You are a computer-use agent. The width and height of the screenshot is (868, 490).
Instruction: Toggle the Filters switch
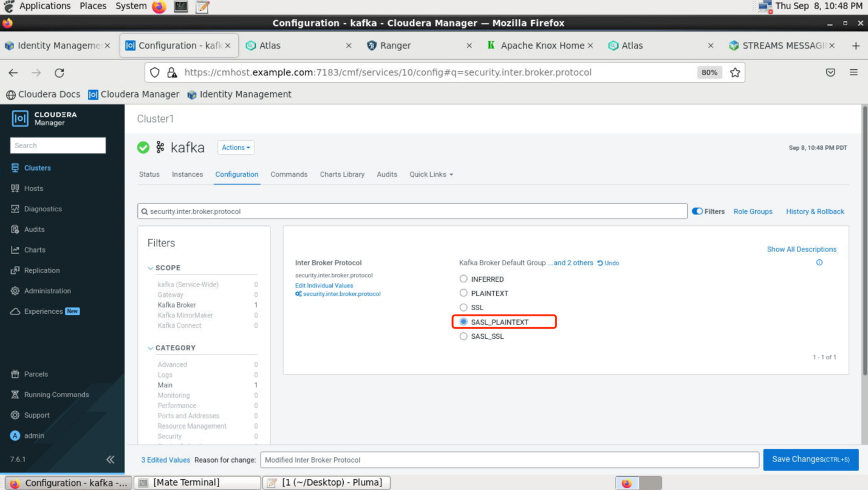(x=697, y=211)
